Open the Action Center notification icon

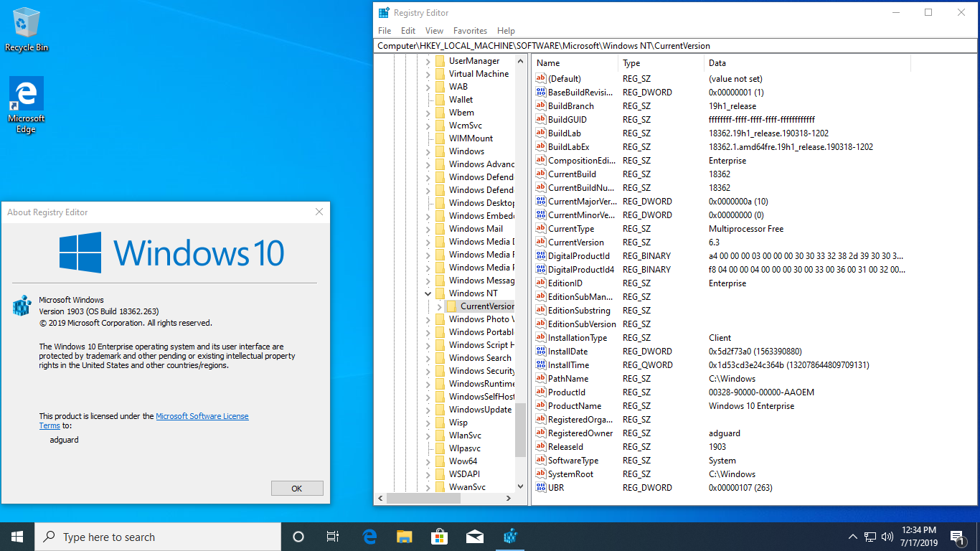pyautogui.click(x=957, y=537)
